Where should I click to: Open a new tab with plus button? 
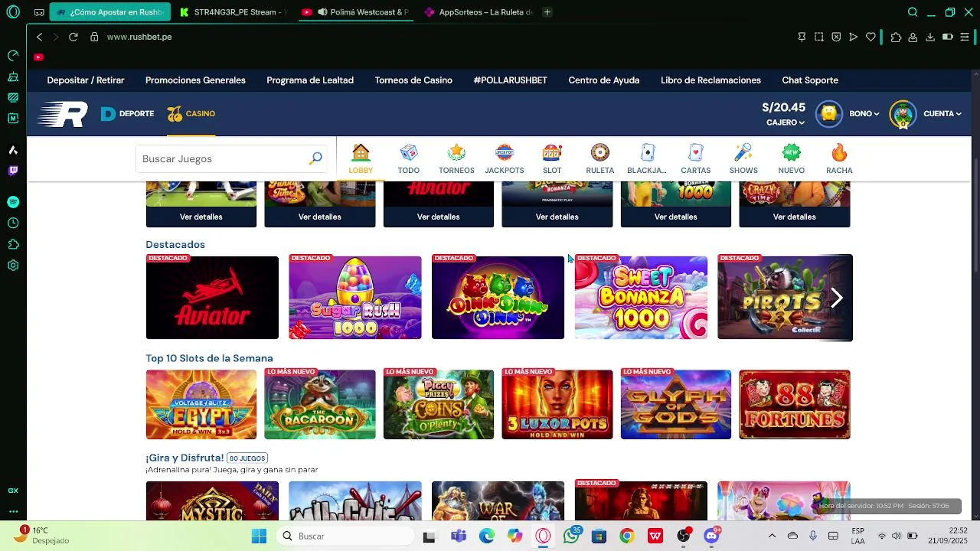point(547,12)
